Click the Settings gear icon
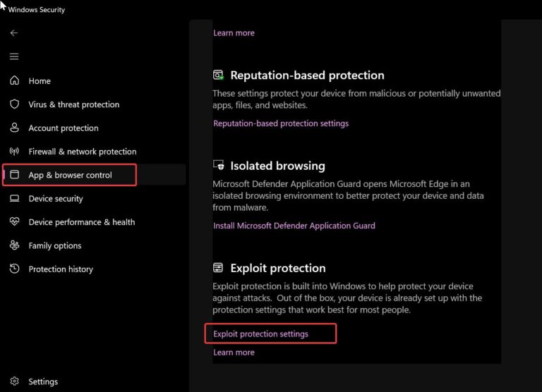Image resolution: width=542 pixels, height=392 pixels. pyautogui.click(x=14, y=381)
